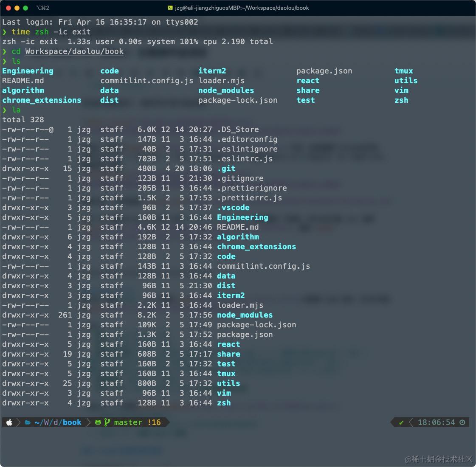Image resolution: width=476 pixels, height=467 pixels.
Task: Click 'test' in the ls output
Action: click(305, 100)
